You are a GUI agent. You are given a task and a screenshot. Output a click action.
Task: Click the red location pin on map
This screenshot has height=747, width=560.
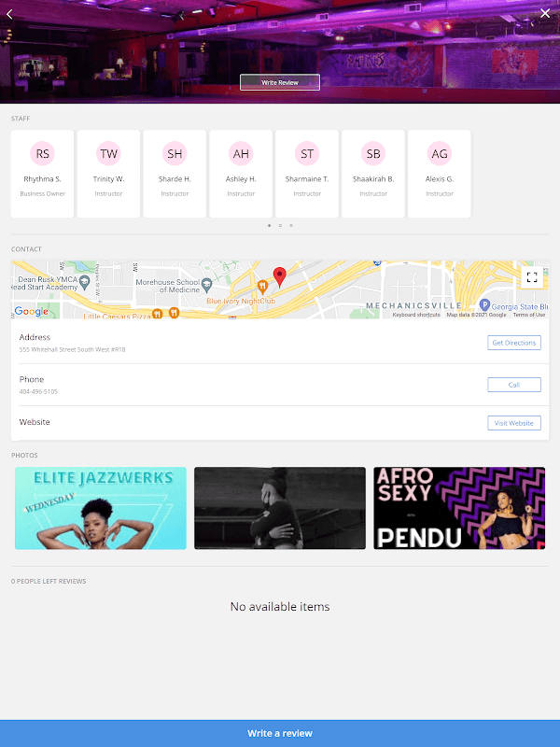pos(279,277)
